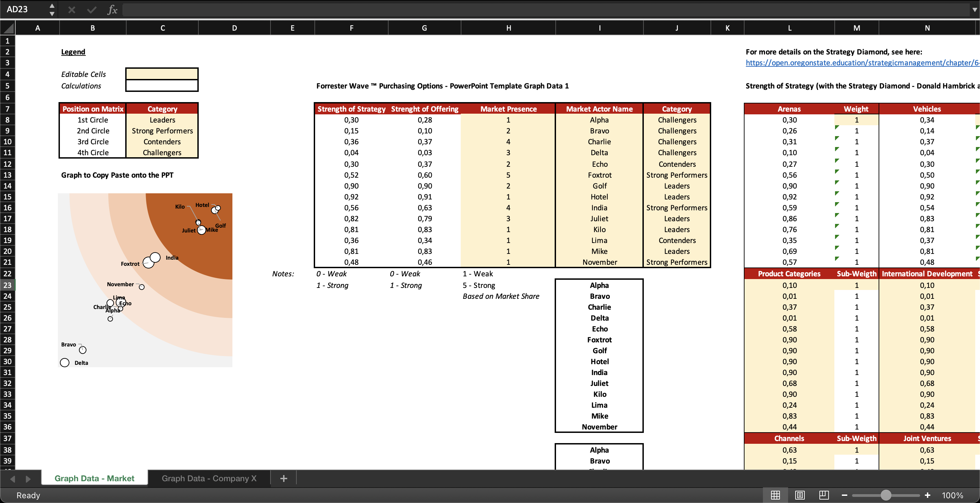Select the 'Market Presence' header cell

[x=508, y=109]
